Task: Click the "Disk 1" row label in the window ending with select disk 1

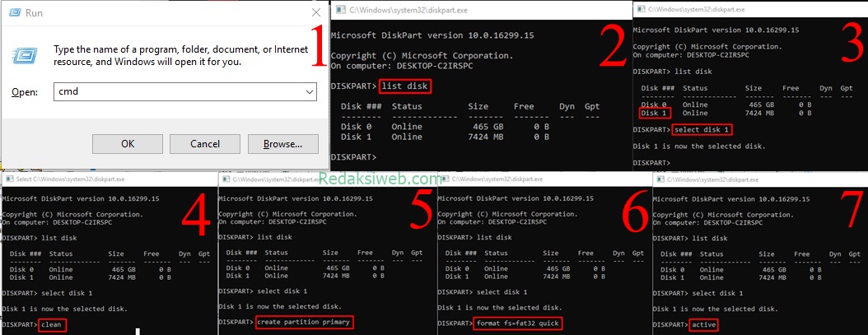Action: click(655, 113)
